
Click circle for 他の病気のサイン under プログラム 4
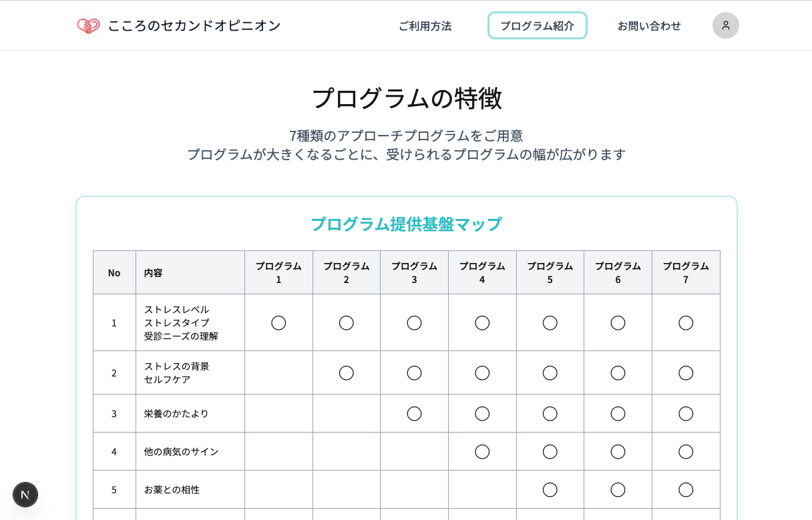pos(482,452)
